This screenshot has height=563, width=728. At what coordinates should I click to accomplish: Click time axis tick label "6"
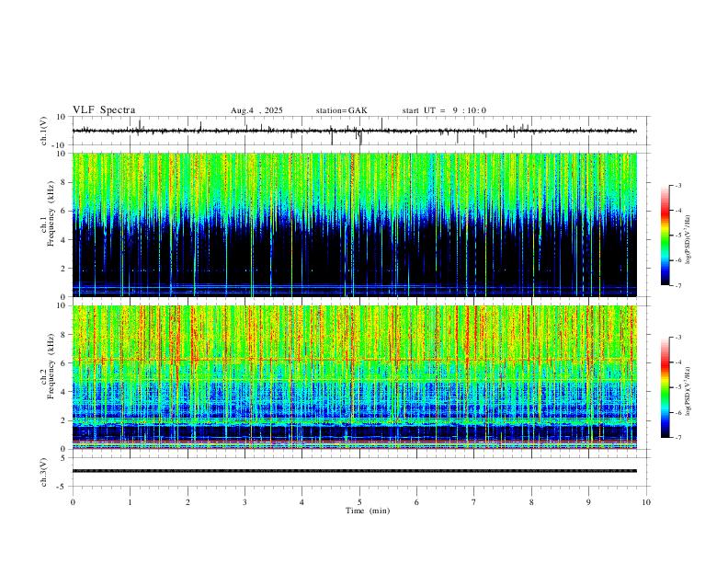pyautogui.click(x=417, y=502)
